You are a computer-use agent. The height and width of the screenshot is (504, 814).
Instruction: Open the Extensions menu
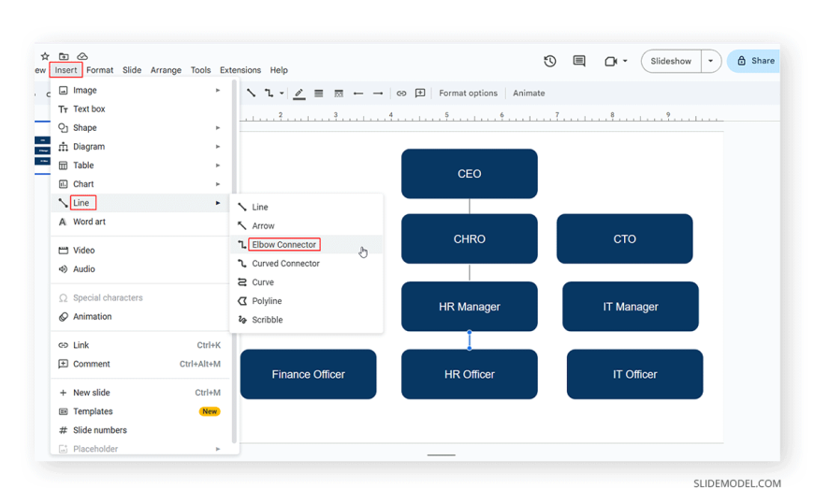240,70
